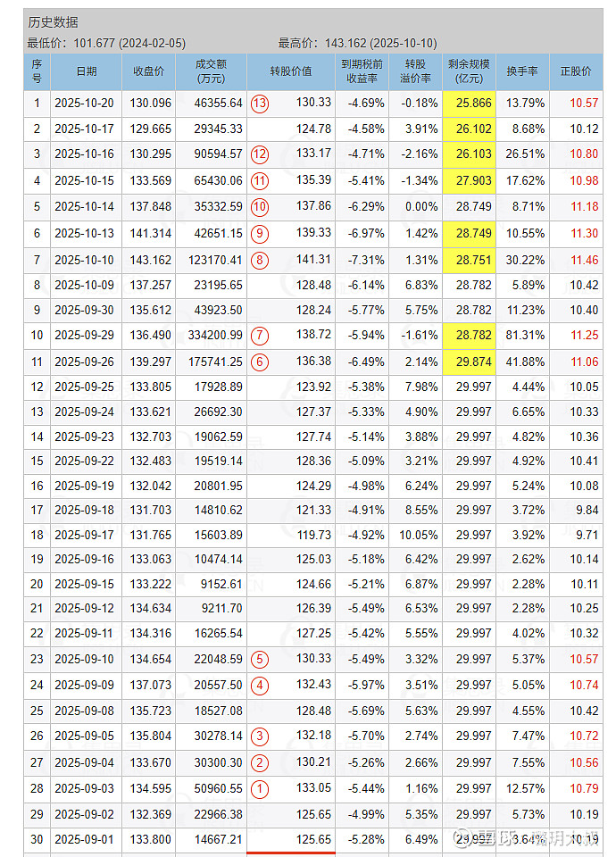This screenshot has width=616, height=857.
Task: Click the 日期 column header
Action: [x=87, y=71]
